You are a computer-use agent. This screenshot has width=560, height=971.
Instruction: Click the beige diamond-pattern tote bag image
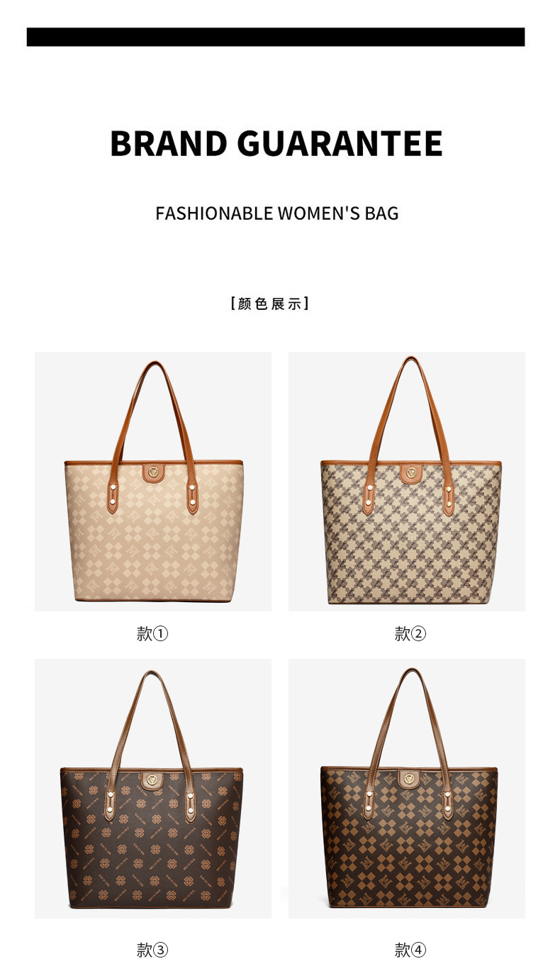[153, 482]
